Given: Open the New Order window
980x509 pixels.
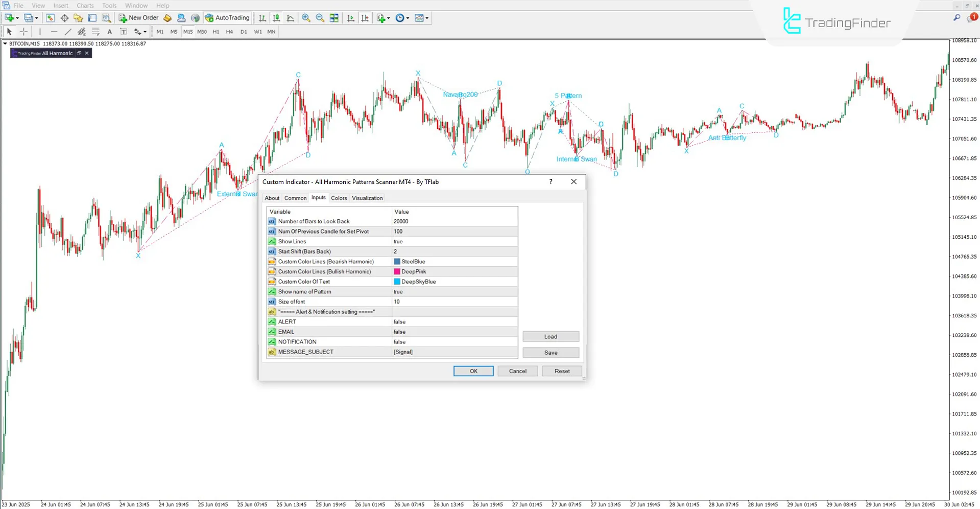Looking at the screenshot, I should click(x=138, y=17).
